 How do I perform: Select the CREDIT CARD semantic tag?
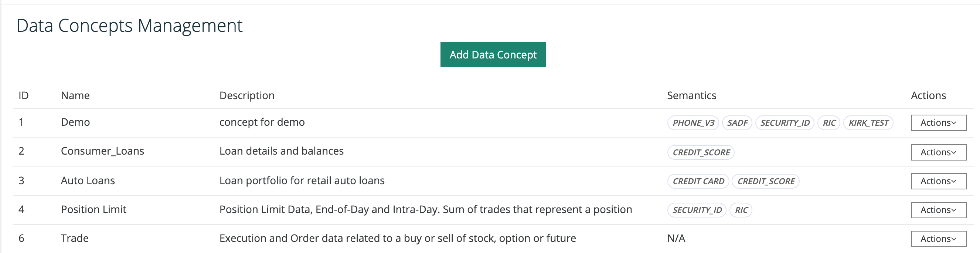point(698,181)
